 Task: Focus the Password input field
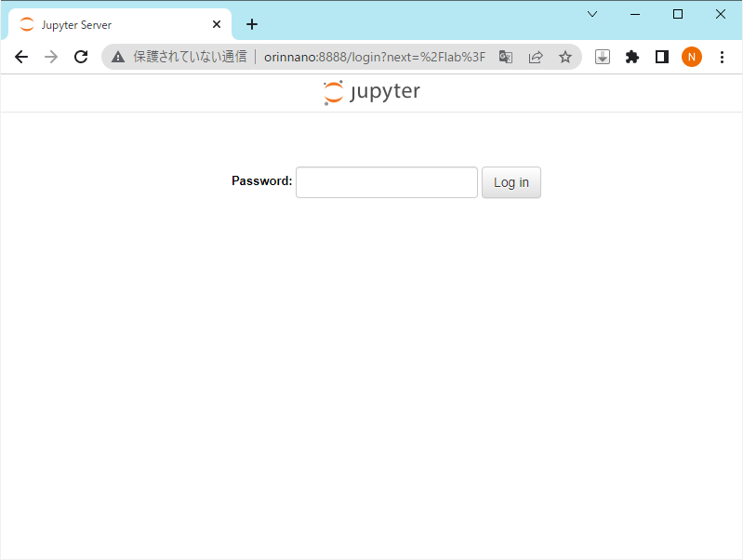(386, 182)
